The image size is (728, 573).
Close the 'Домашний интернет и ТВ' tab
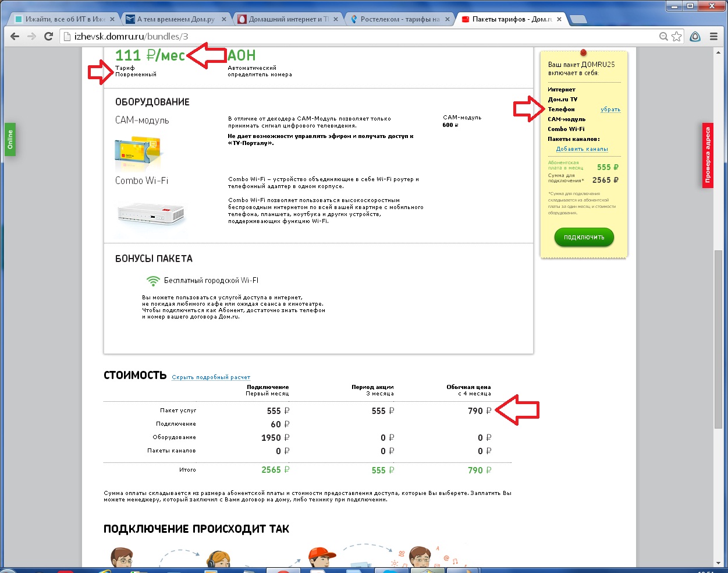coord(335,19)
